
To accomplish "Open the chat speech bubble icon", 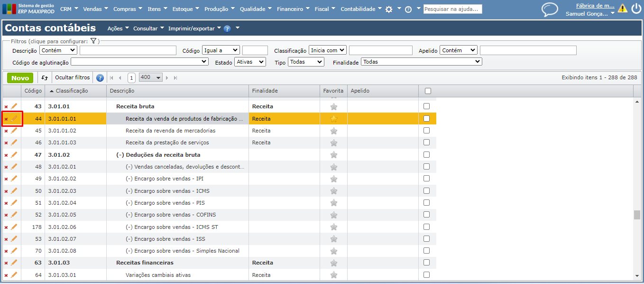I will pyautogui.click(x=550, y=9).
